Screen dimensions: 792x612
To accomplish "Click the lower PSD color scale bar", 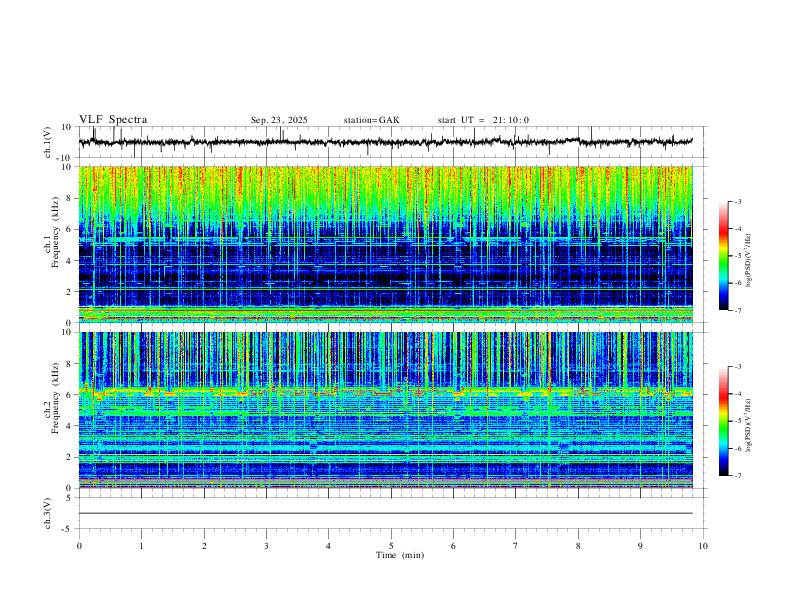I will pos(723,421).
